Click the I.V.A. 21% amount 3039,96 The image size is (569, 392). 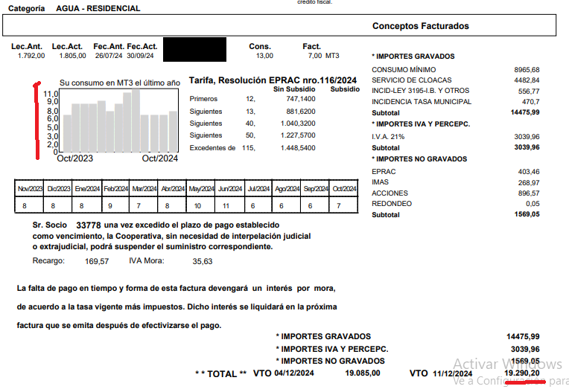[527, 137]
